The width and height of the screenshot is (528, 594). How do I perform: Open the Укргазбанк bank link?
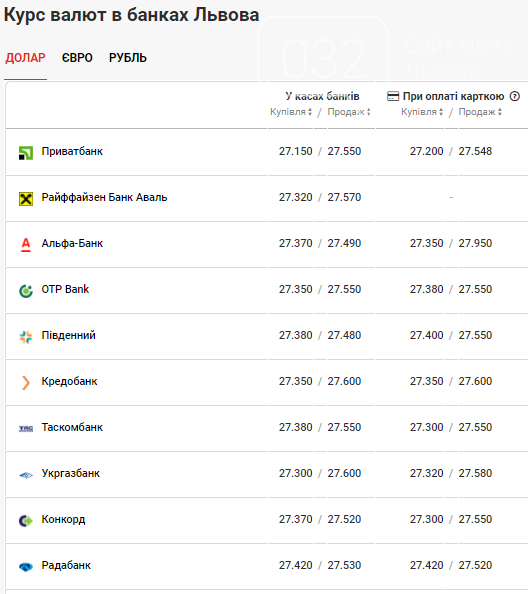(70, 474)
